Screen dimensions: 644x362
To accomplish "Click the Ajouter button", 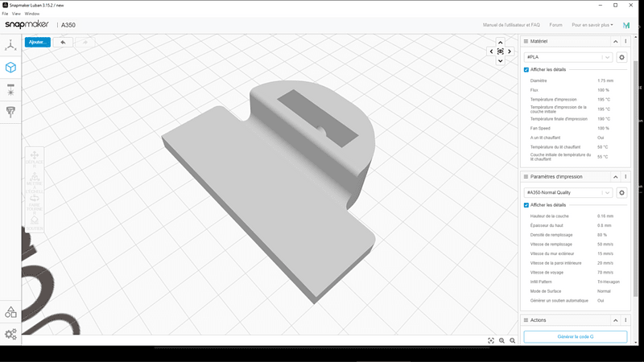I will (37, 43).
